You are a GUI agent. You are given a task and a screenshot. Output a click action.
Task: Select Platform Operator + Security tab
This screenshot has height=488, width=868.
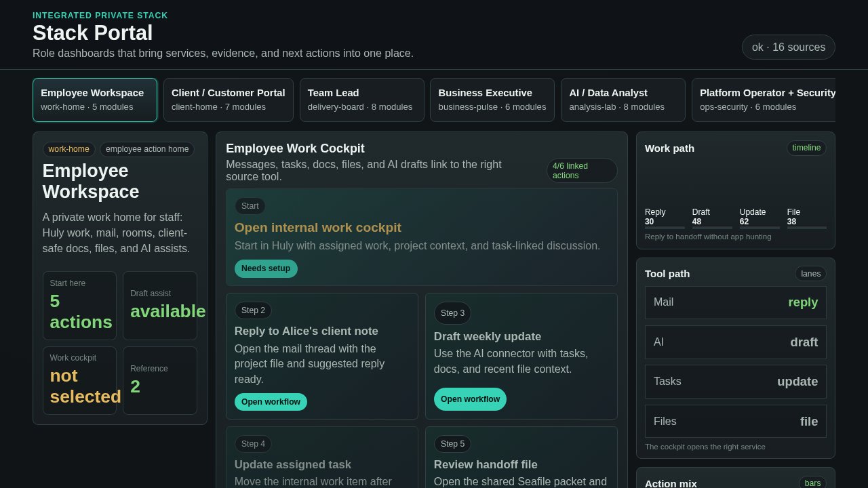click(x=764, y=100)
